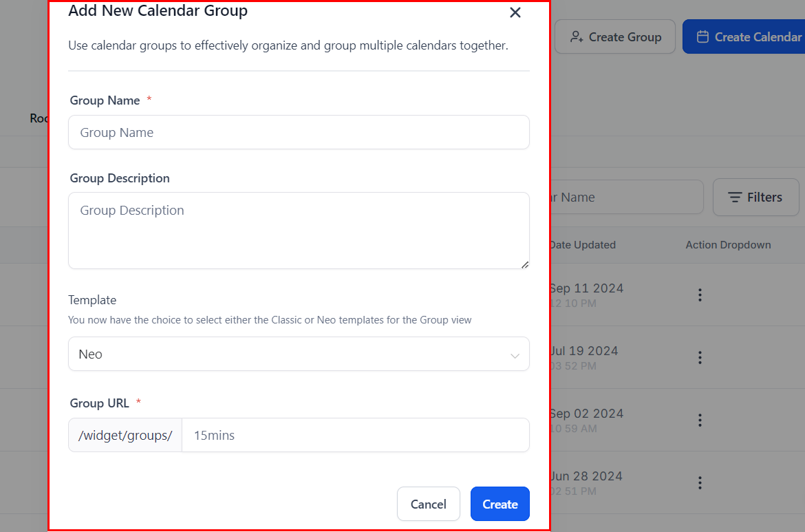This screenshot has width=805, height=532.
Task: Open action menu for Sep 02 2024 row
Action: 700,420
